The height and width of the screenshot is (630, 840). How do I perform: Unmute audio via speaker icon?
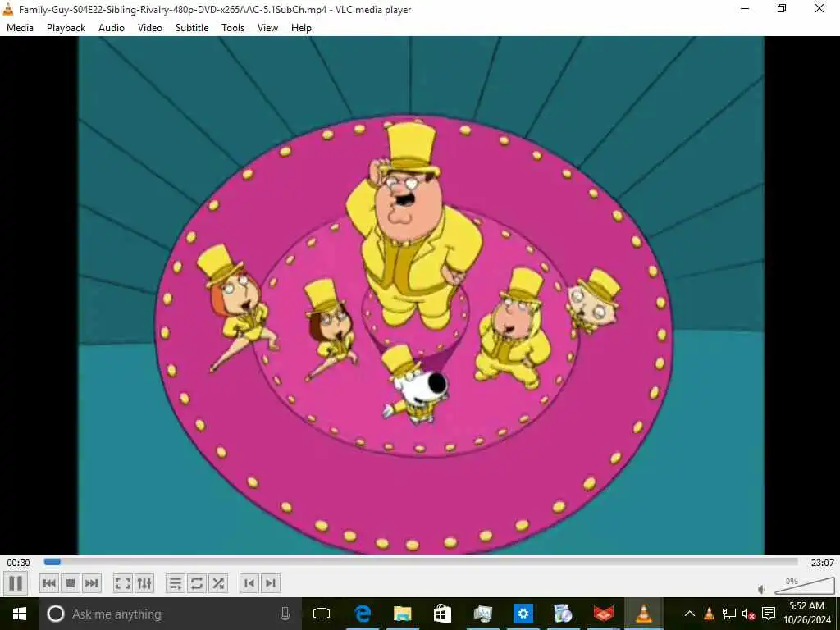tap(762, 589)
